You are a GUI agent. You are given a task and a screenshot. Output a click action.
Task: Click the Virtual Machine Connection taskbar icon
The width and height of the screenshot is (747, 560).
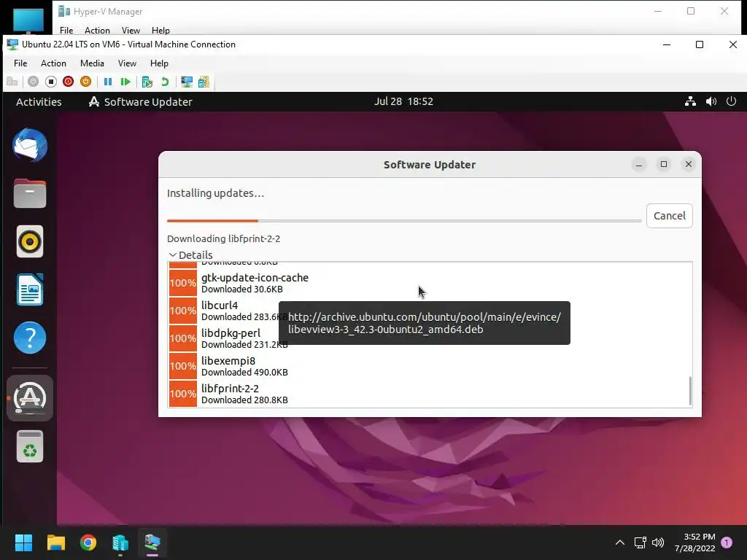tap(152, 542)
